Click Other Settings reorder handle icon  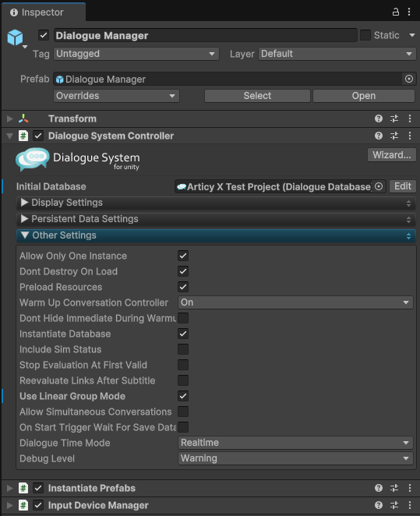pos(408,236)
